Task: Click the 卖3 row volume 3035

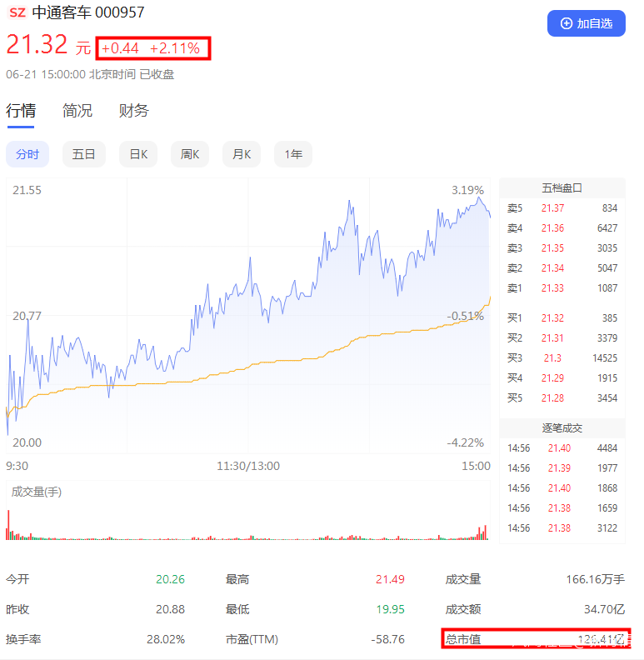Action: (x=607, y=248)
